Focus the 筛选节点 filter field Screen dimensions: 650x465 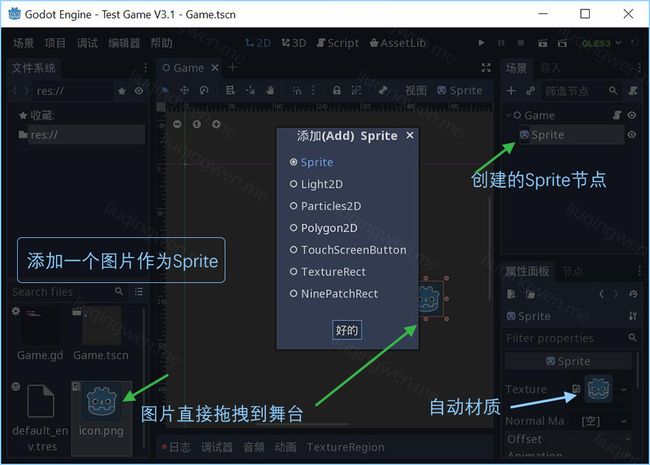(x=580, y=91)
